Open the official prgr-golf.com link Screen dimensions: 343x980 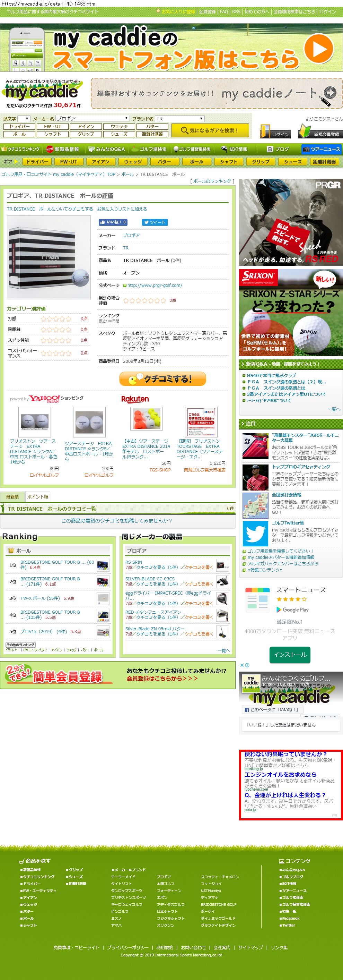(x=155, y=285)
